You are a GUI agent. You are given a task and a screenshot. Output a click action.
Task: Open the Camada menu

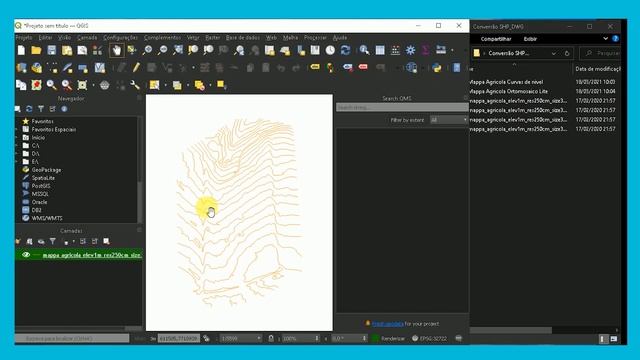87,38
